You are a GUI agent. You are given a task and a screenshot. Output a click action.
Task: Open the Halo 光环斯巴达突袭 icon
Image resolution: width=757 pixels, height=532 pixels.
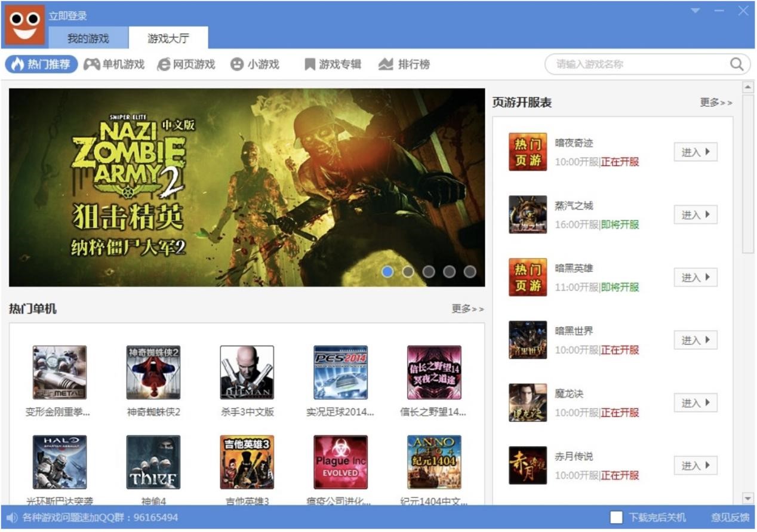click(x=60, y=462)
